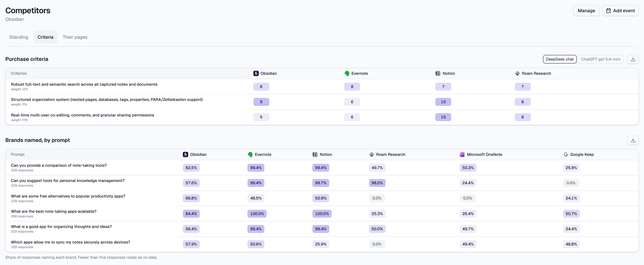This screenshot has height=265, width=644.
Task: Open the comparison of note-taking tools prompt
Action: [x=59, y=165]
